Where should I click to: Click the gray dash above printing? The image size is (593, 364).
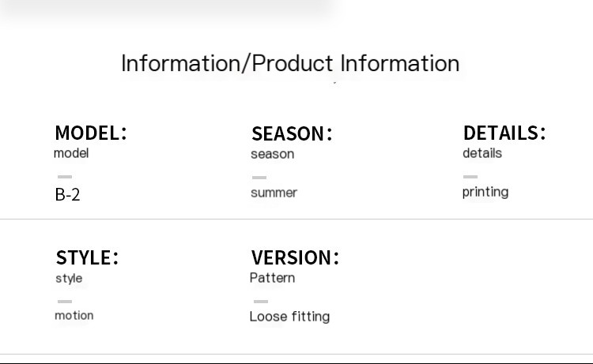tap(470, 177)
